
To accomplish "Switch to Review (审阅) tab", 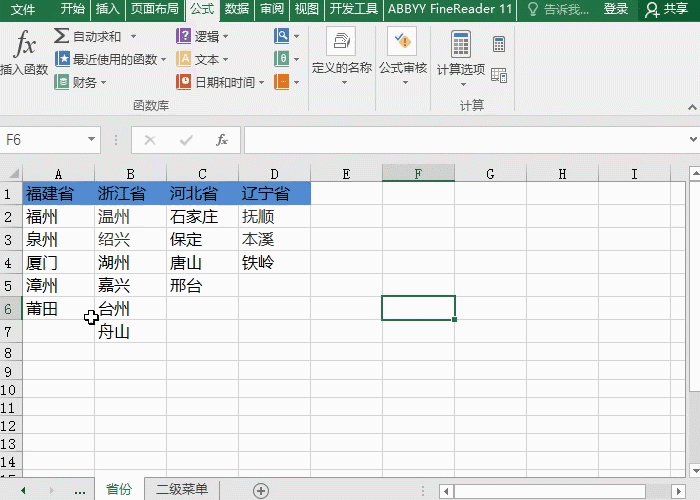I will click(x=272, y=9).
